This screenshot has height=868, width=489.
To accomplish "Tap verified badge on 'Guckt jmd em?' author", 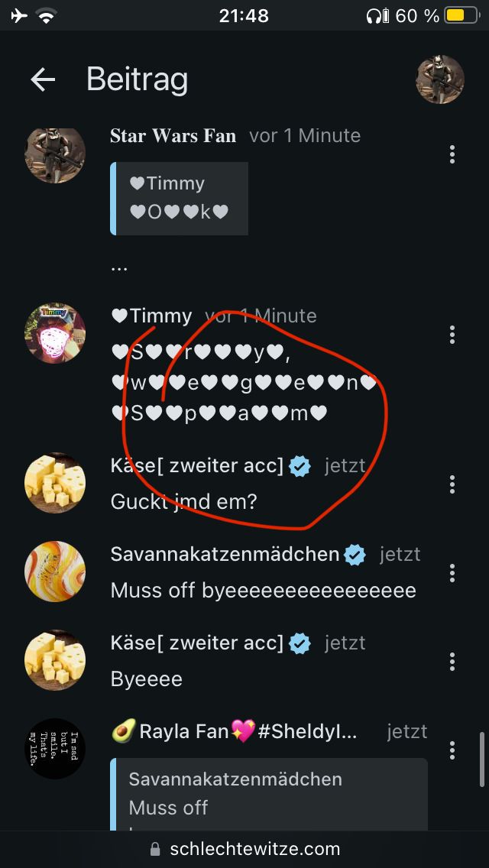I will coord(300,466).
